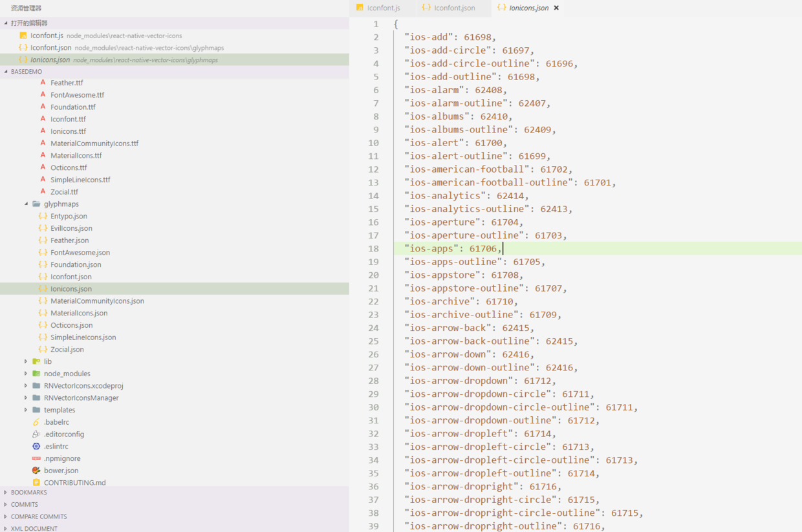Open SimpleLineIcons.ttf file

[80, 180]
